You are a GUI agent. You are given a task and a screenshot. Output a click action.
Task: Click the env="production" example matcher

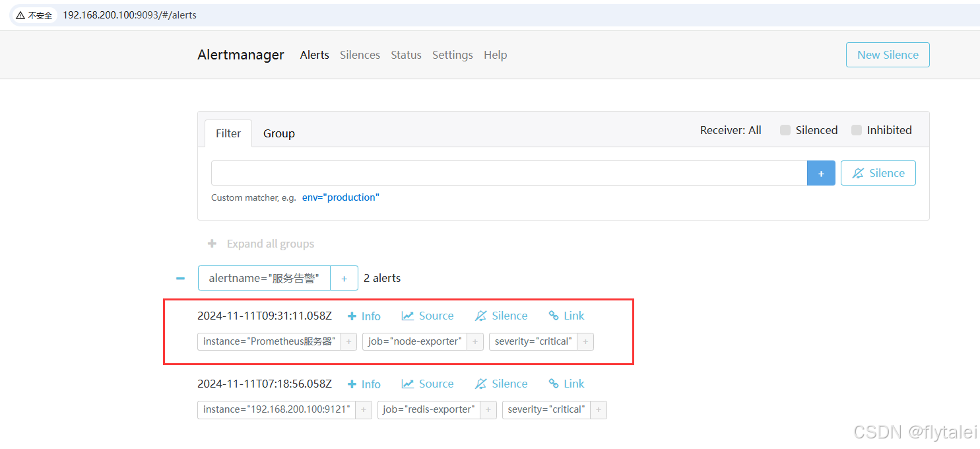click(x=341, y=197)
